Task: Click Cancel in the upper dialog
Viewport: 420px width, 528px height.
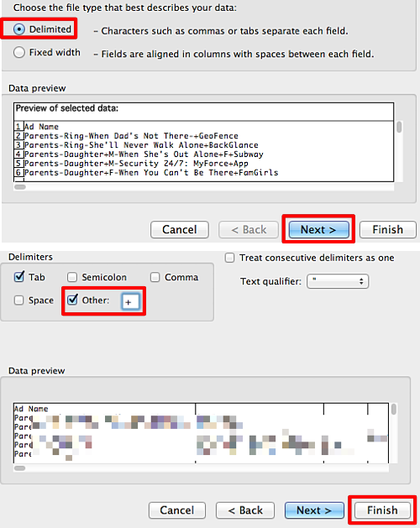Action: [180, 230]
